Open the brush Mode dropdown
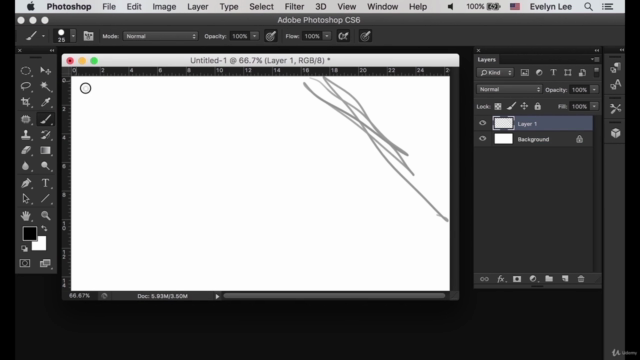The image size is (640, 360). tap(160, 36)
